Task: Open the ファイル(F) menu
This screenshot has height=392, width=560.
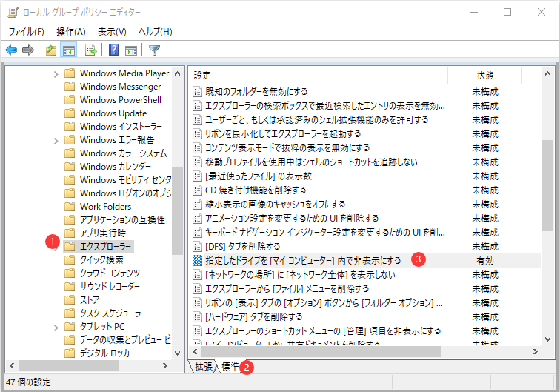Action: (27, 32)
